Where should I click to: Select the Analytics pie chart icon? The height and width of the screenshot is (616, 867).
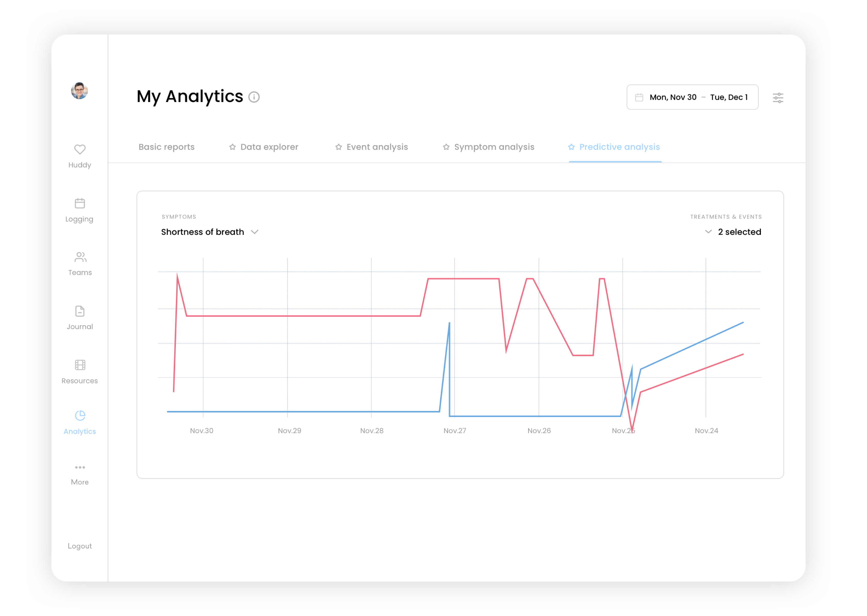coord(80,416)
